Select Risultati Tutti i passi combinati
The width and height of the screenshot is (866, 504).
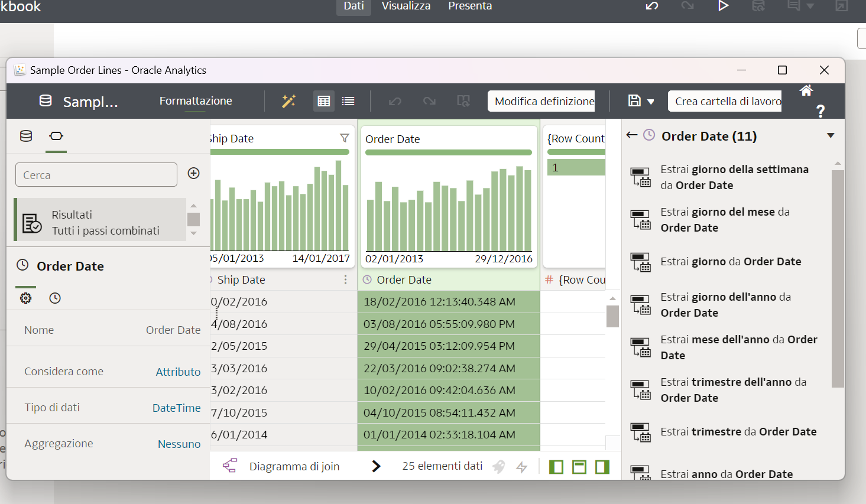(100, 220)
